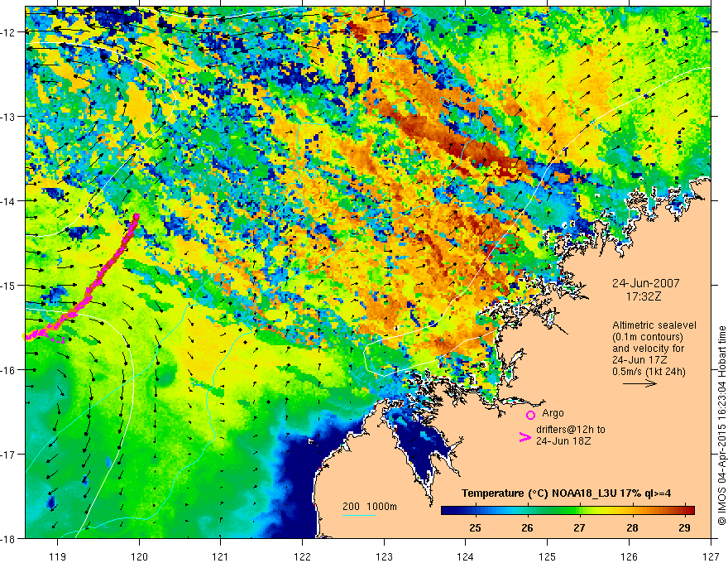This screenshot has width=728, height=563.
Task: Click the 0.5m/s velocity scale arrow
Action: click(639, 383)
